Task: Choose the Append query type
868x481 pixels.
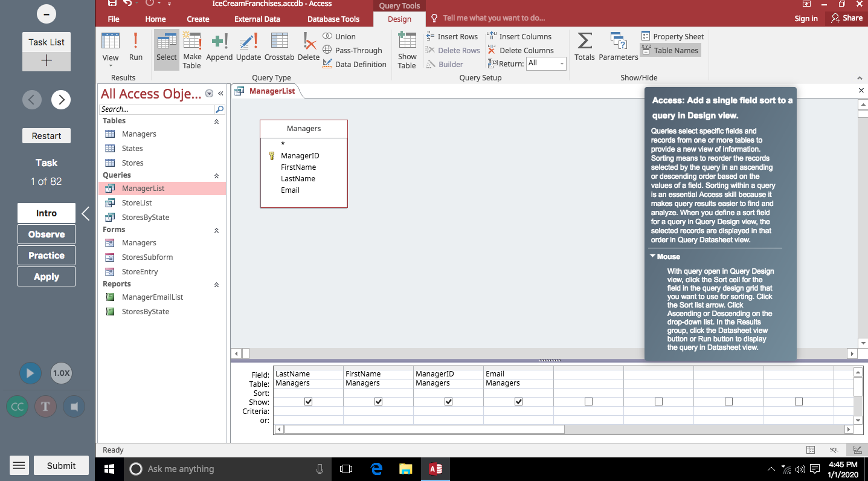Action: coord(219,47)
